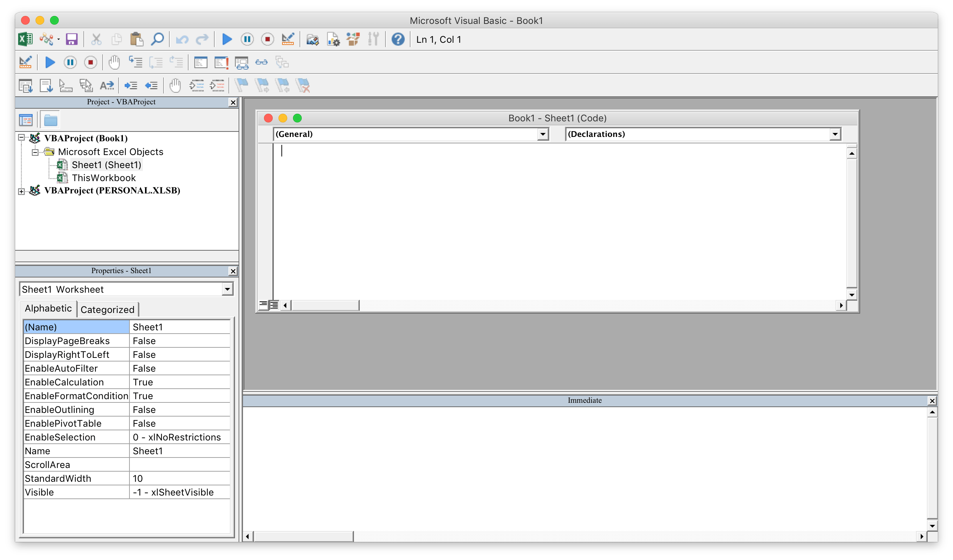
Task: Click the Visible property value field
Action: (x=180, y=492)
